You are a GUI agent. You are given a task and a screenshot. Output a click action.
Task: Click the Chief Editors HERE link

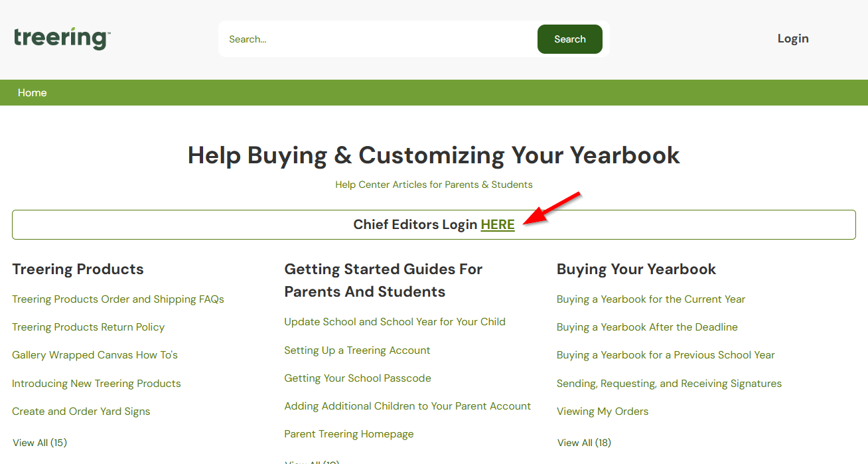click(x=498, y=225)
